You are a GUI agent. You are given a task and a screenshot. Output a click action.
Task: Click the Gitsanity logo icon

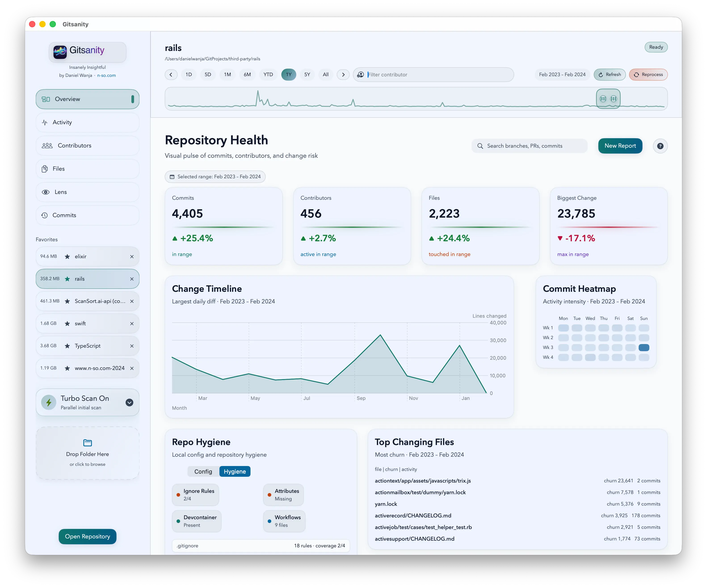60,52
